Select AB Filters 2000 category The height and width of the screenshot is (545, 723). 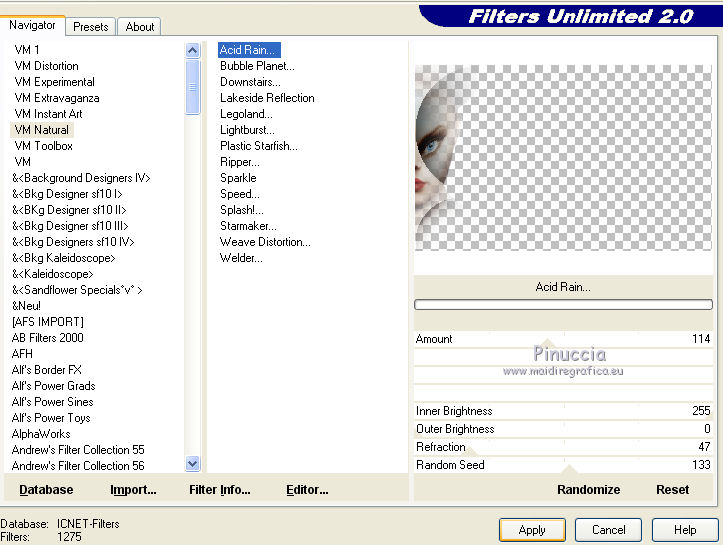pyautogui.click(x=47, y=338)
